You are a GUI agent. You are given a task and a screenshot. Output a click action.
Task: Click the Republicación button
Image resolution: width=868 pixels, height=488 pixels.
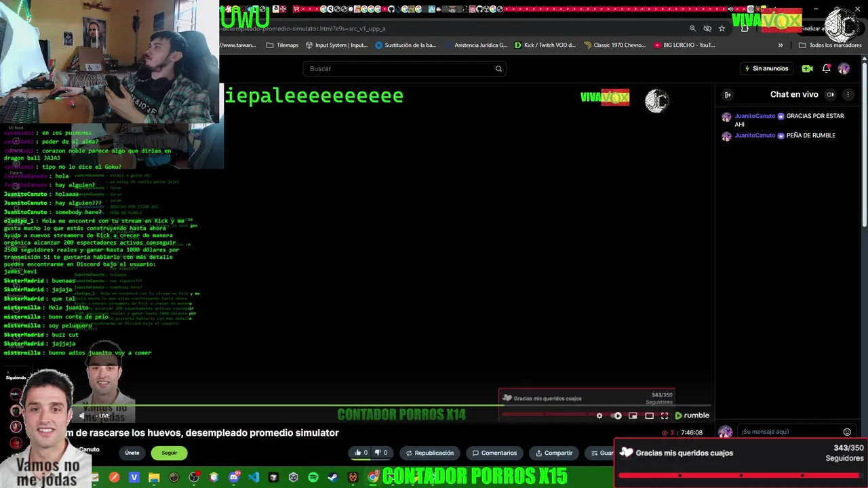[x=430, y=453]
